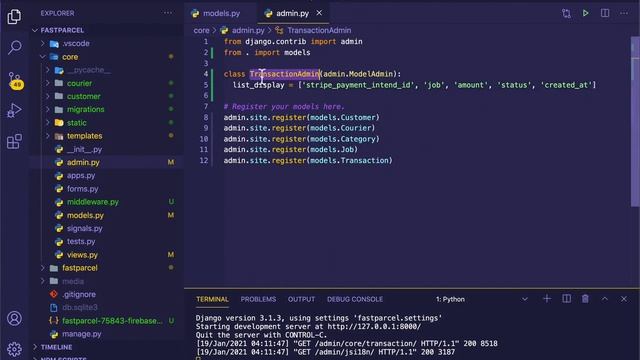Open terminal selector dropdown 1: Python
The width and height of the screenshot is (640, 360).
coord(482,299)
